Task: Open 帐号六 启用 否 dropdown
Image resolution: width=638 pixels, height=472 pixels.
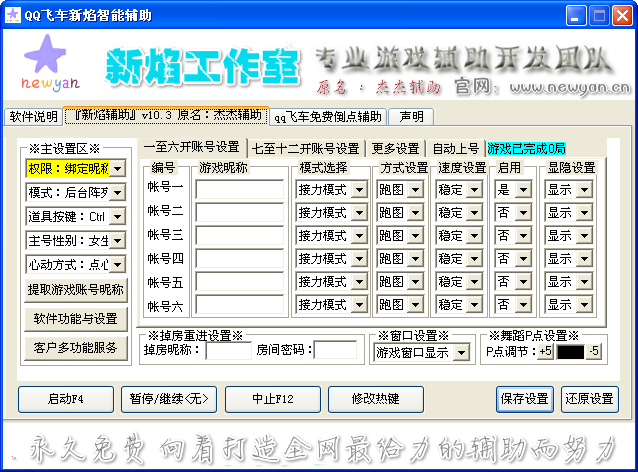Action: point(524,304)
